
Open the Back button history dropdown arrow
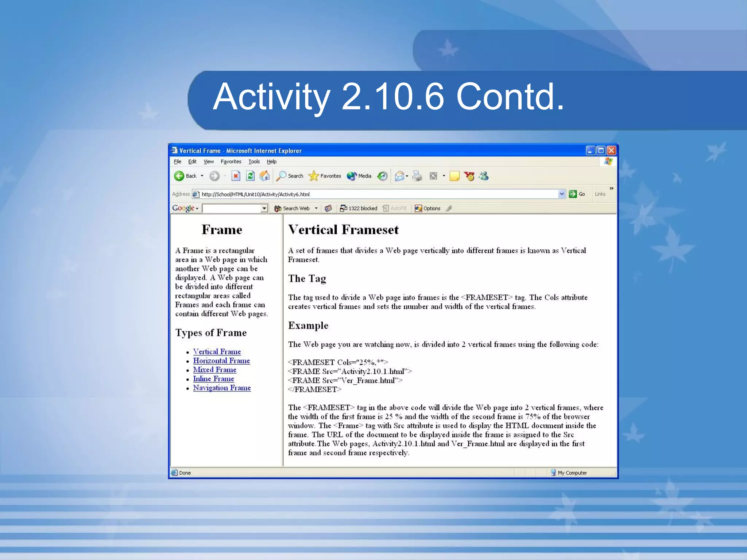pyautogui.click(x=202, y=176)
